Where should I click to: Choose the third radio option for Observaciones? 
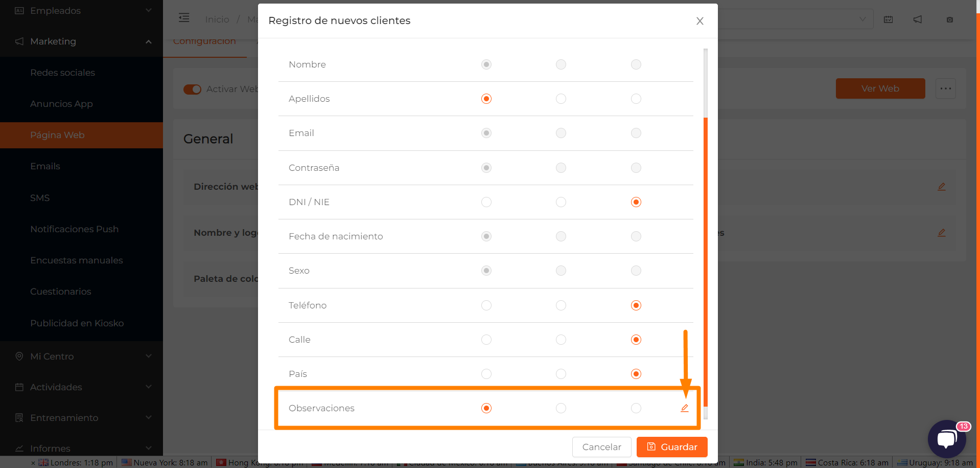point(636,408)
